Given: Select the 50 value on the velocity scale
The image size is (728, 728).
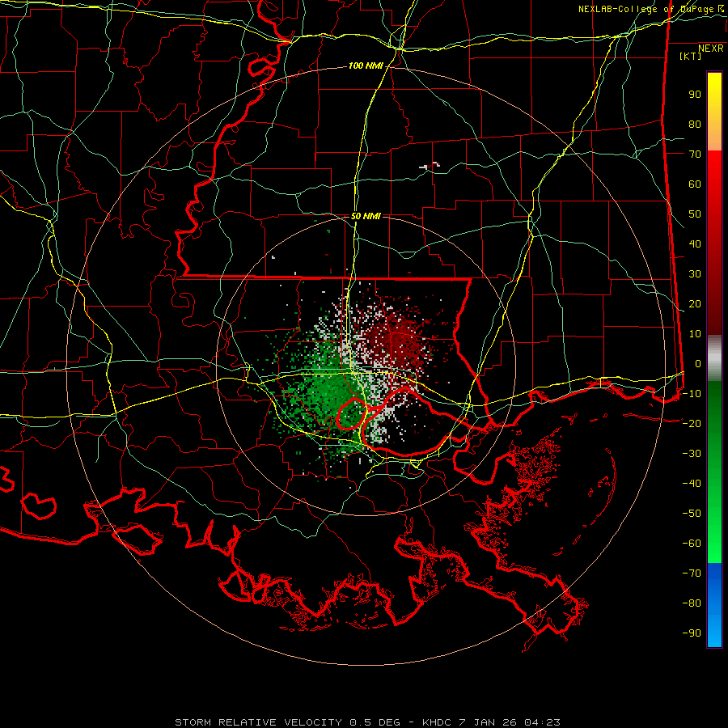Looking at the screenshot, I should point(695,214).
